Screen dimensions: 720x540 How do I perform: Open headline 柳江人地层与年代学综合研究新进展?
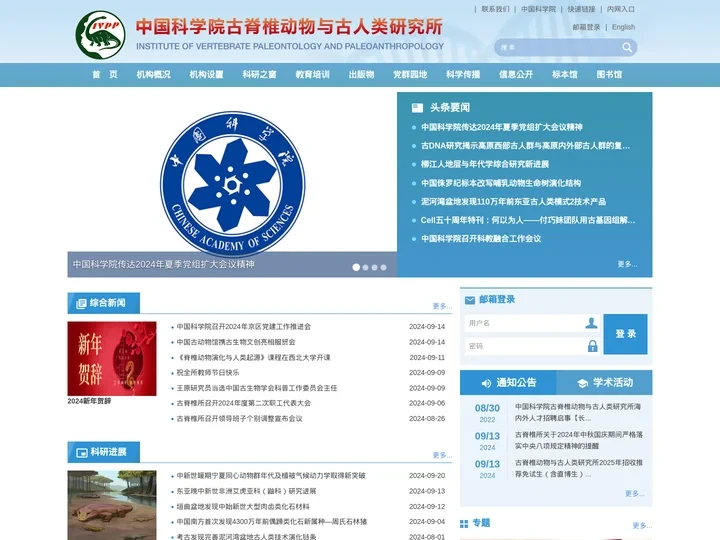pos(485,164)
